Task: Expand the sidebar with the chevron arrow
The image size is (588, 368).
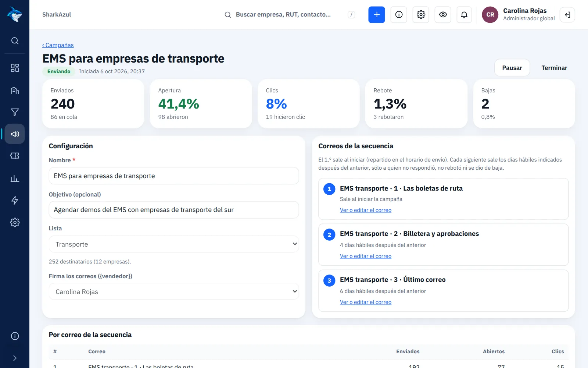Action: point(15,358)
